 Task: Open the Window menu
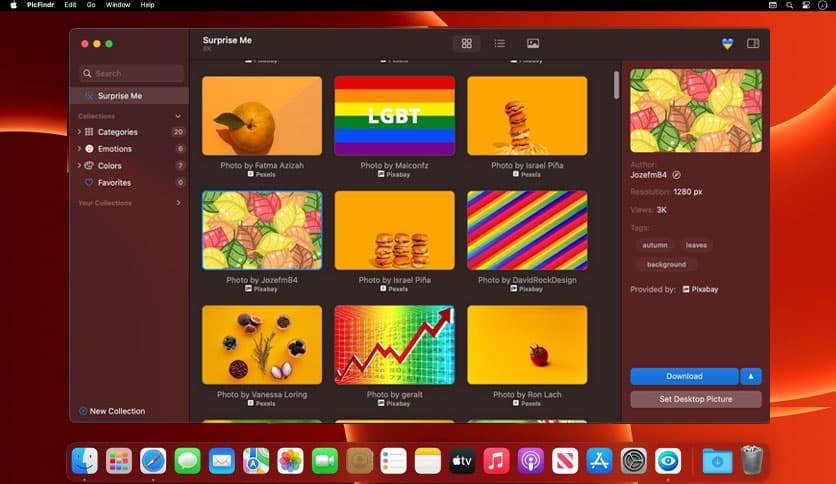[118, 5]
